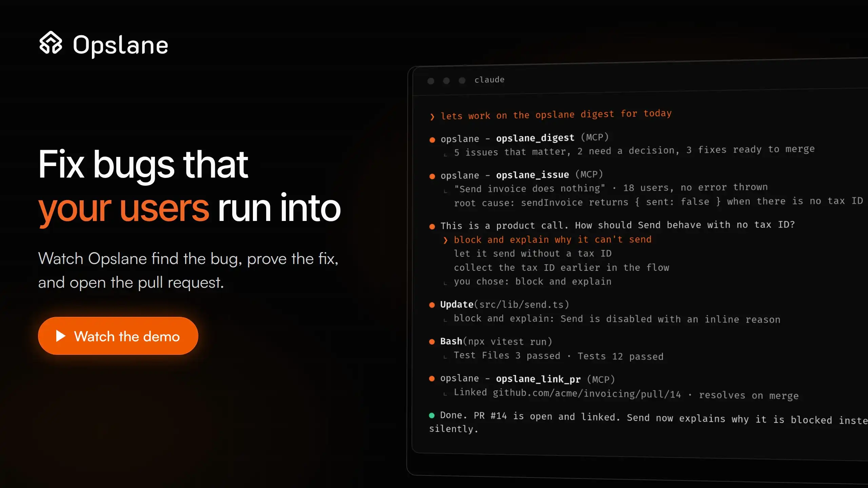Click the orange bullet beside 'This is a product call'
This screenshot has width=868, height=488.
tap(432, 227)
